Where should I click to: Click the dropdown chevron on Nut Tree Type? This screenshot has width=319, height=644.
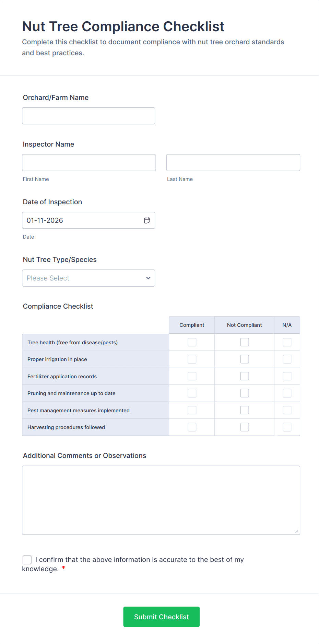click(148, 278)
